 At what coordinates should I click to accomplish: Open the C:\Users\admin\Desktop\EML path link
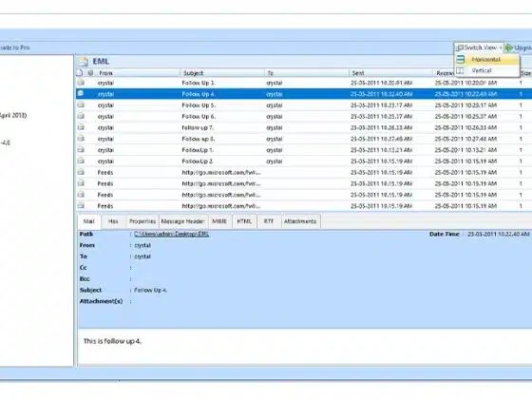point(171,234)
